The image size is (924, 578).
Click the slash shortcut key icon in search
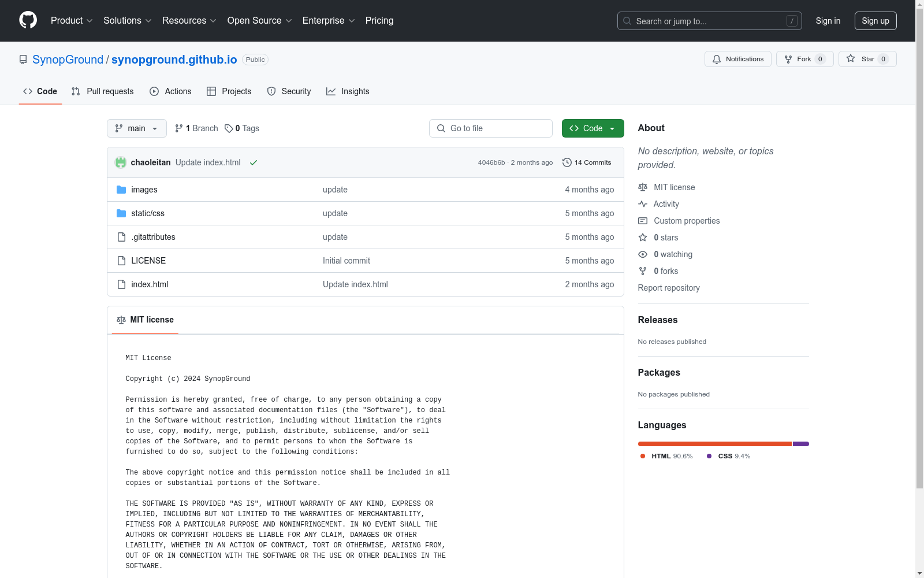[792, 21]
